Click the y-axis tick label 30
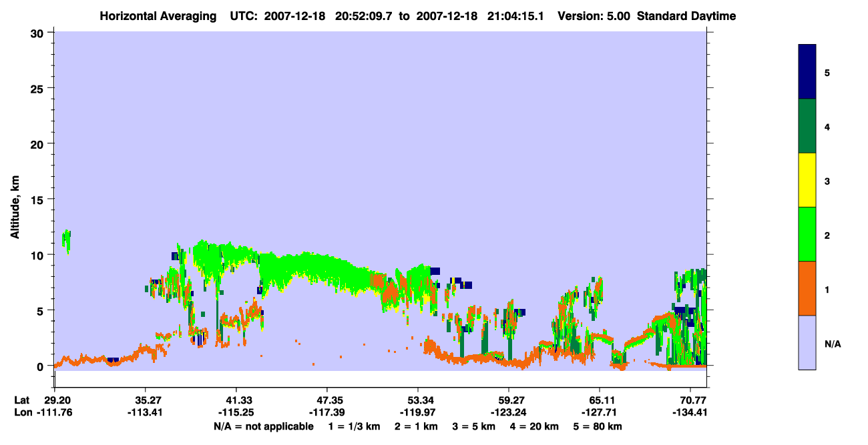Viewport: 868px width, 445px height. (39, 33)
